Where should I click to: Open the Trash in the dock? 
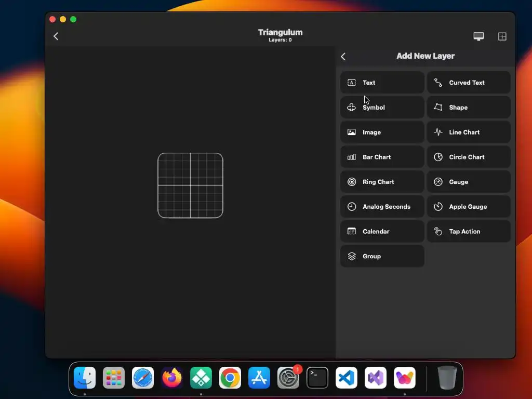point(447,377)
